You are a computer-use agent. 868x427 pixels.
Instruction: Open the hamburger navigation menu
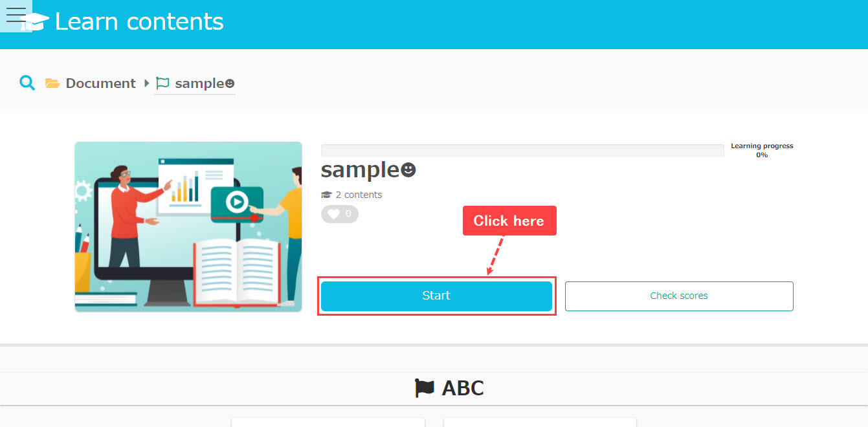(x=16, y=16)
